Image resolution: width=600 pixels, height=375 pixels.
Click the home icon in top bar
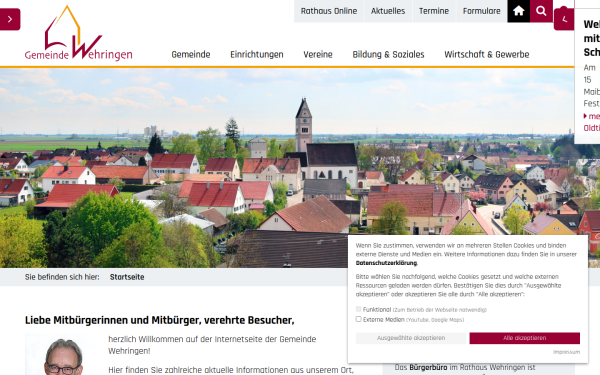click(x=518, y=11)
